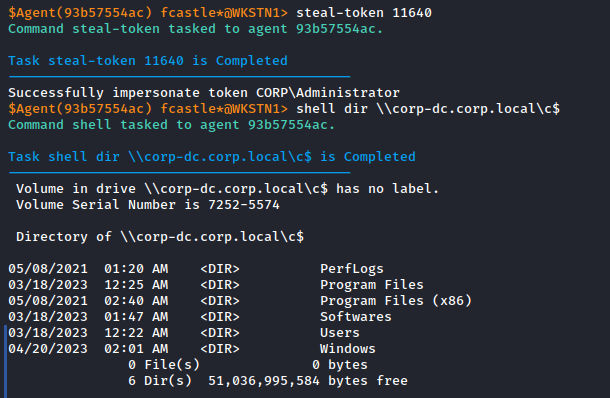Viewport: 610px width, 398px height.
Task: Click the 'Program Files (x86)' directory name
Action: click(396, 301)
